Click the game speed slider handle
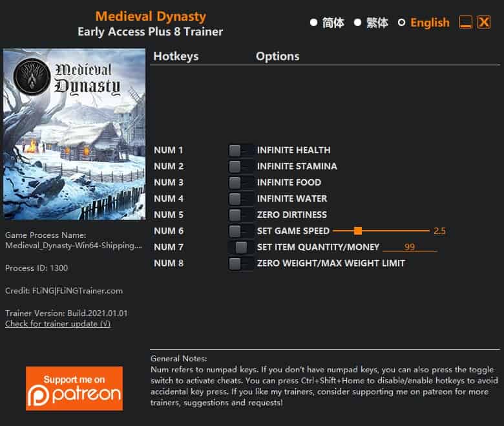 pos(358,231)
